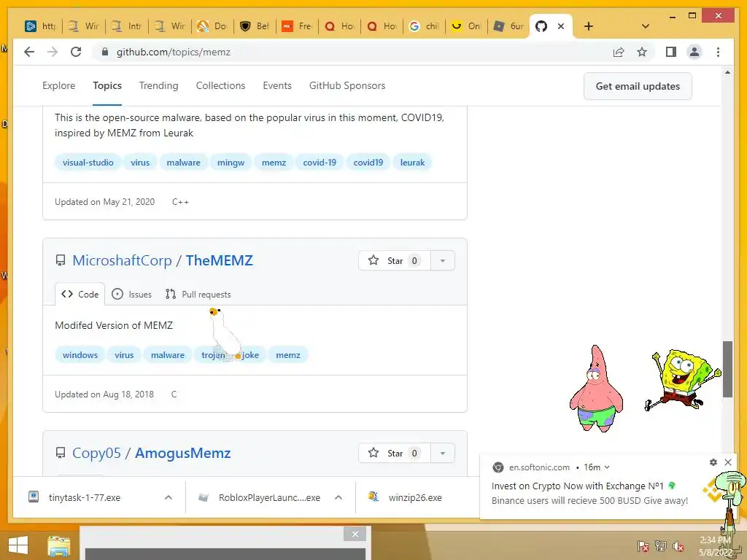Viewport: 747px width, 560px height.
Task: Select the visual-studio topic tag
Action: coord(88,163)
